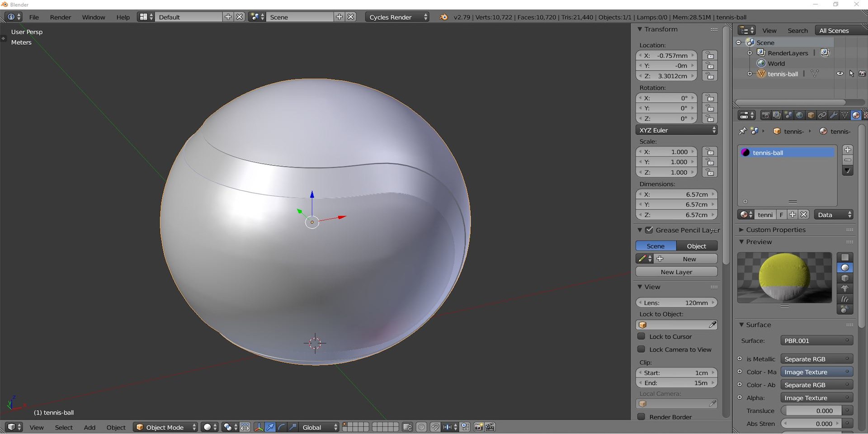Set preview type to flat plane

tap(844, 257)
